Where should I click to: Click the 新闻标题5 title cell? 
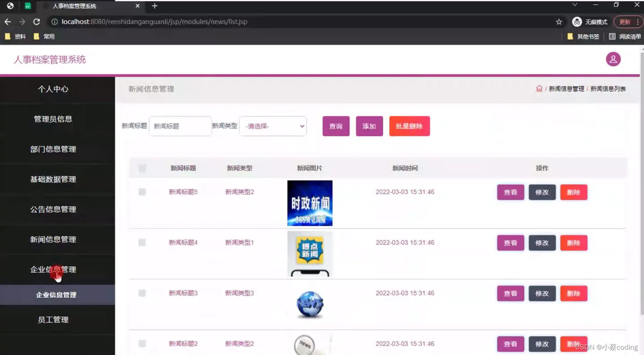coord(183,192)
